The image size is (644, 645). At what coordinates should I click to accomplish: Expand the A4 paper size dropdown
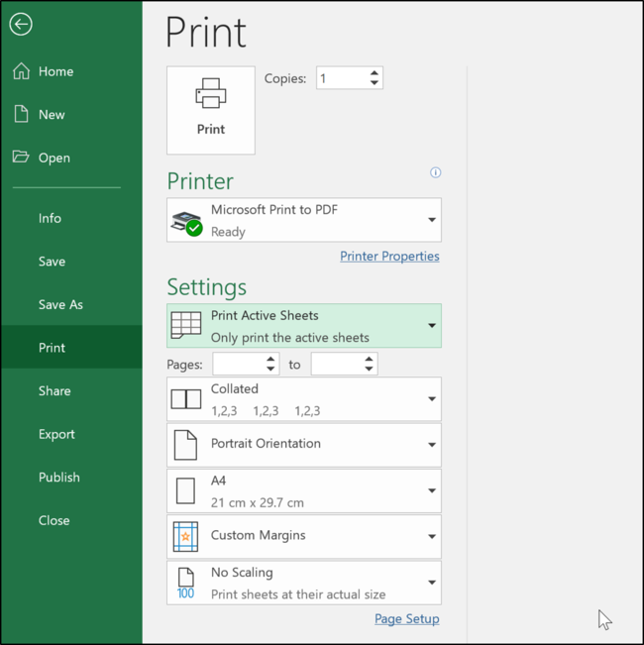point(432,490)
